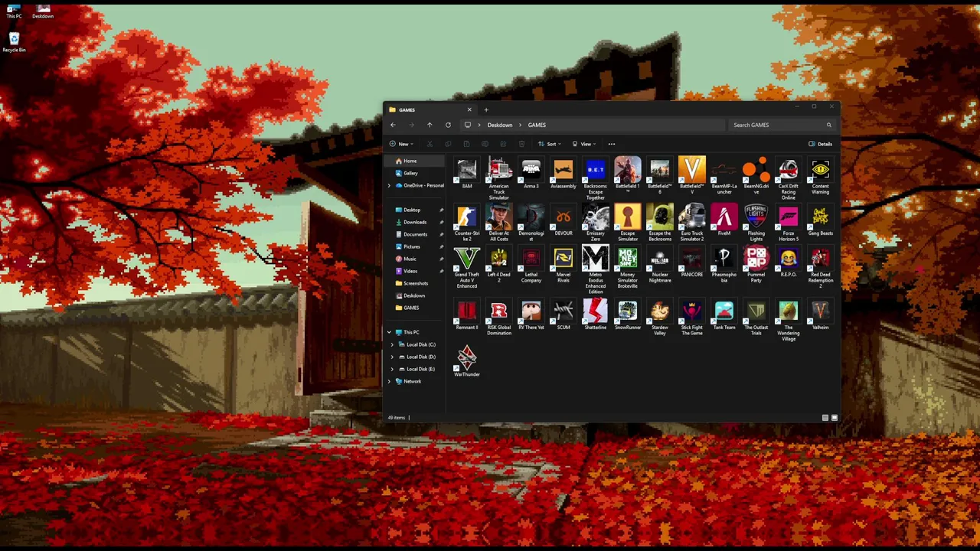Collapse the This PC tree node
The width and height of the screenshot is (980, 551).
point(389,332)
